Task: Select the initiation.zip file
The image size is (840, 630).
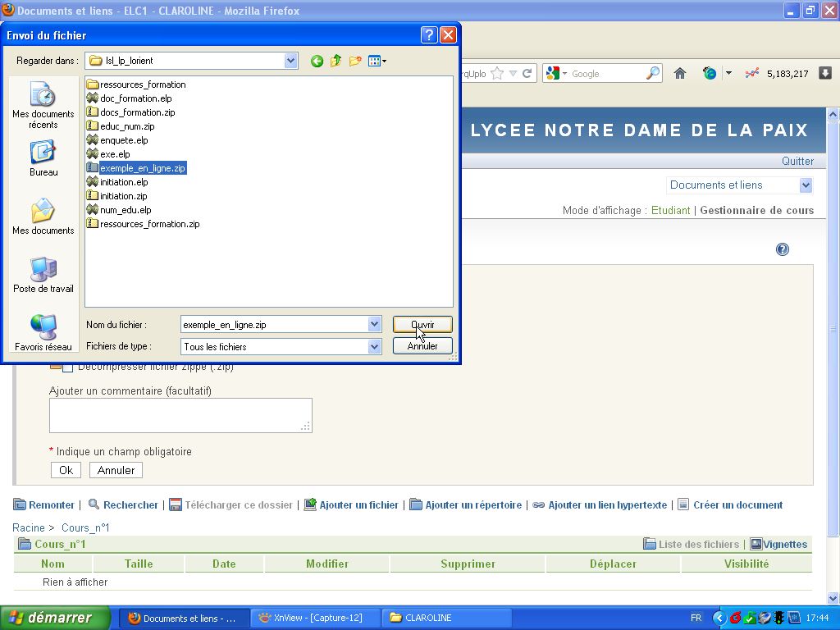Action: (123, 196)
